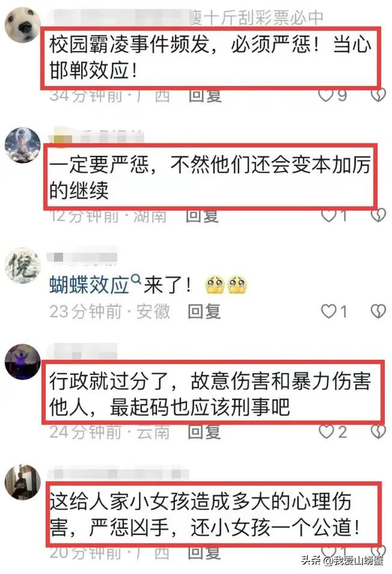Like the 蝴蝶效应来了 comment
Viewport: 392px width, 574px height.
coord(328,312)
